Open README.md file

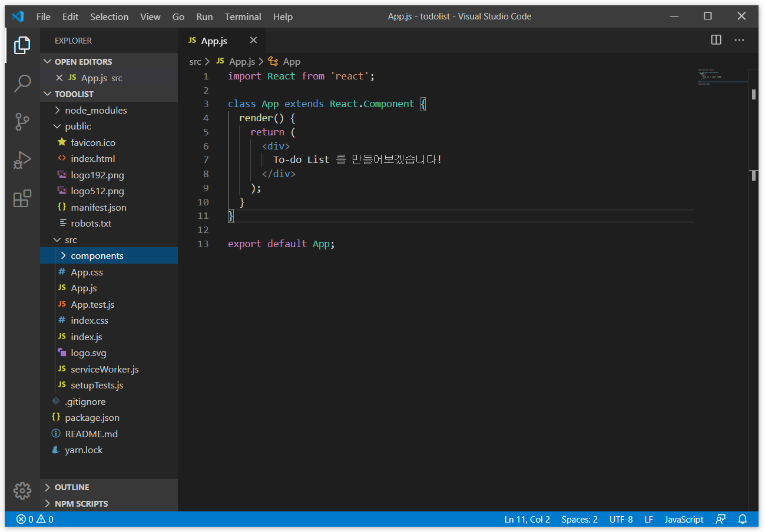[109, 434]
